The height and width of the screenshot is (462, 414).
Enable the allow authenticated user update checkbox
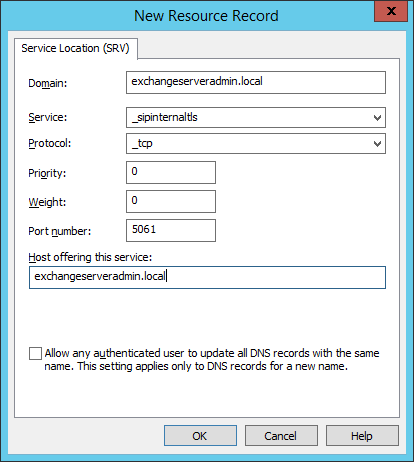(35, 353)
